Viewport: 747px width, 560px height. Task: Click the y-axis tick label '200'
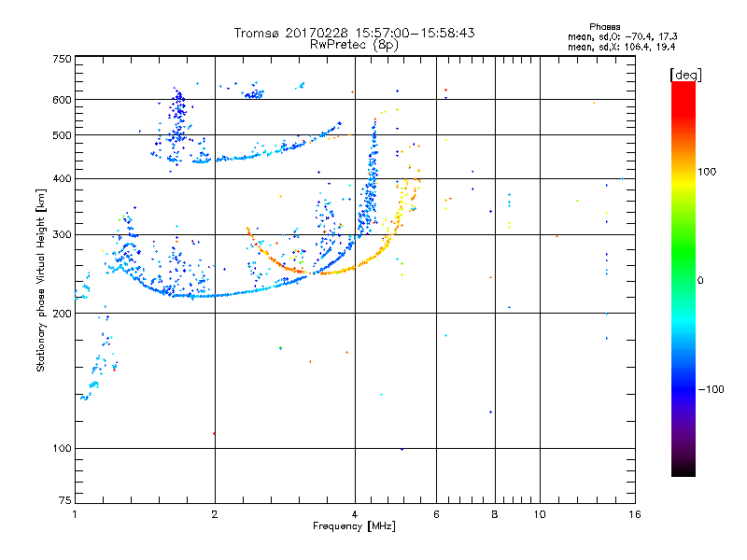click(62, 314)
